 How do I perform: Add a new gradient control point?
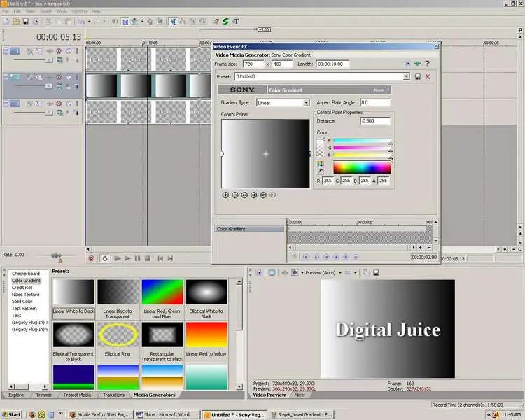[225, 195]
